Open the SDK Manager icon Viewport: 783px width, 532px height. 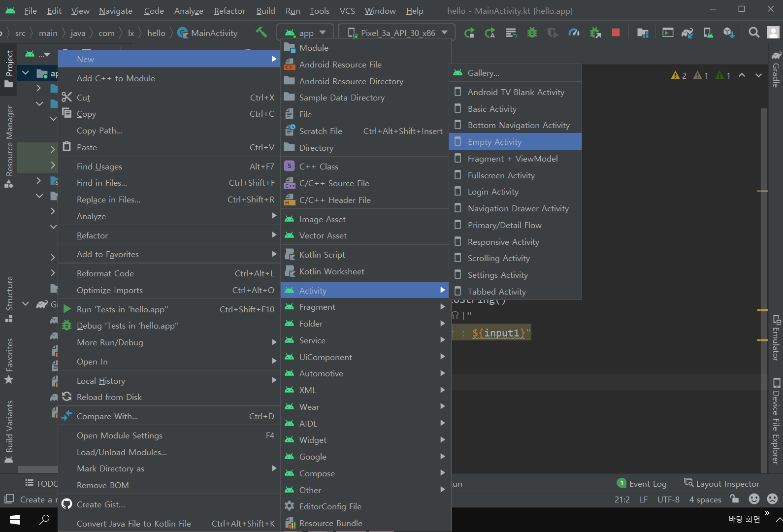pos(729,33)
